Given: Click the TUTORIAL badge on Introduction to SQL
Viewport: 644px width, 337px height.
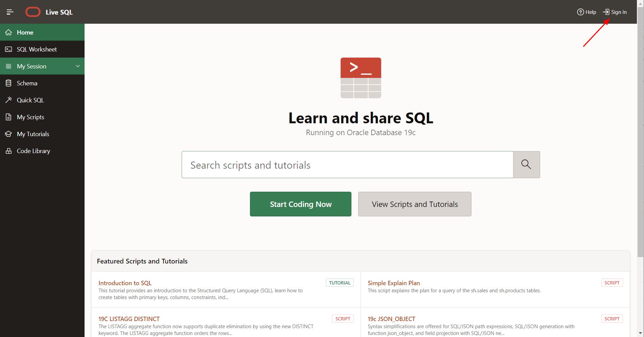Looking at the screenshot, I should [x=340, y=283].
